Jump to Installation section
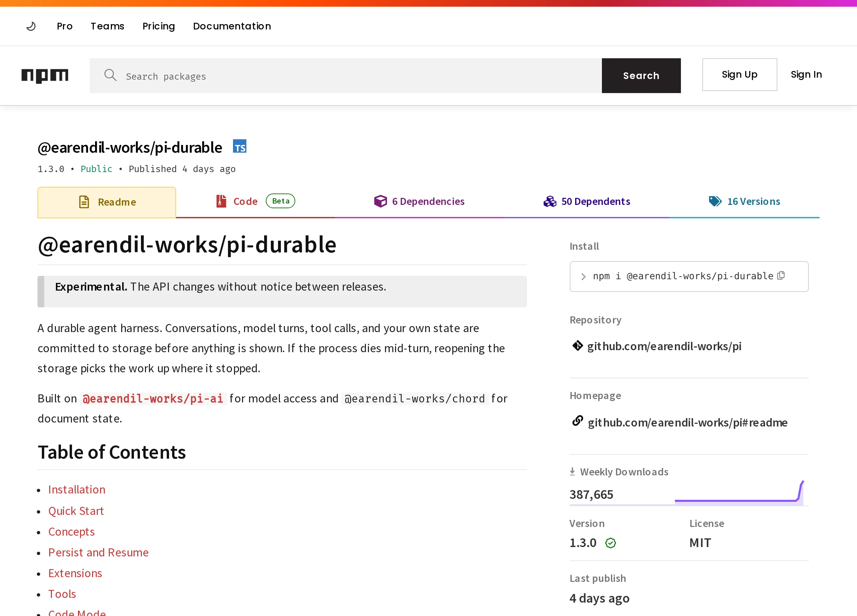This screenshot has width=857, height=616. coord(77,490)
